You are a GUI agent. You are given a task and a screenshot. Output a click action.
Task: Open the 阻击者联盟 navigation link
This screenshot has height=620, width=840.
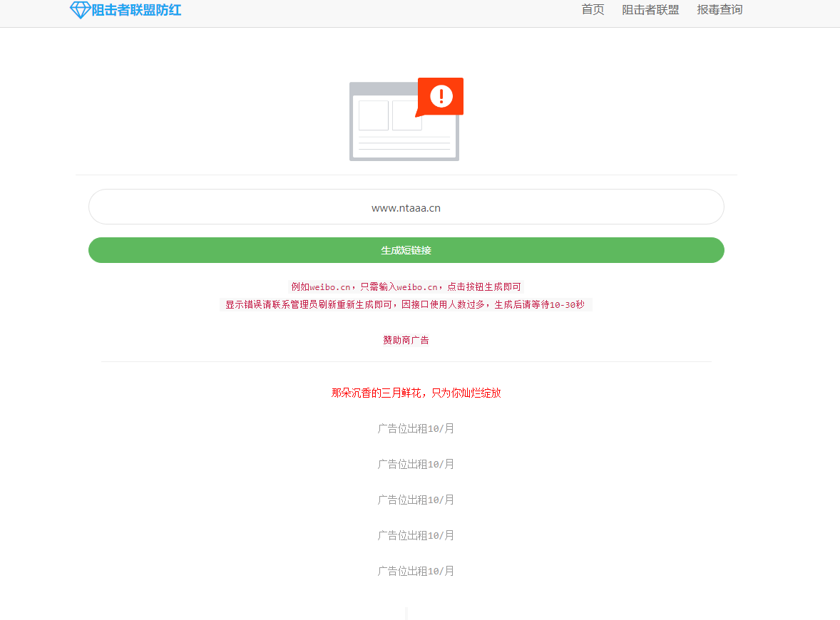pyautogui.click(x=650, y=10)
